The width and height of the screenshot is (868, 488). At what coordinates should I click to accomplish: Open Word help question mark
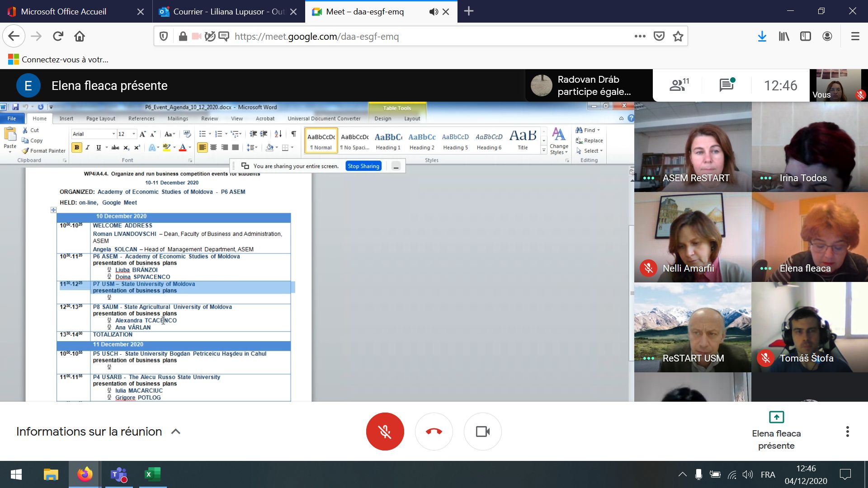(631, 118)
